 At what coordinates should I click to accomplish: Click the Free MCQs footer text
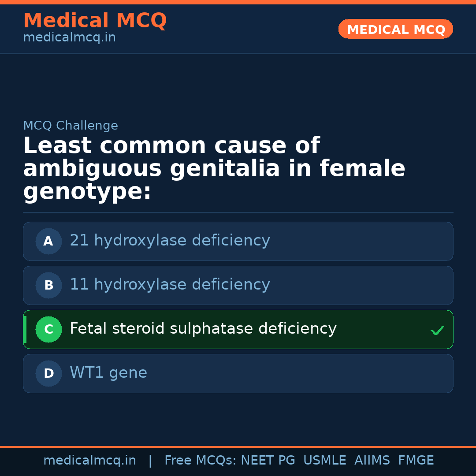[201, 461]
